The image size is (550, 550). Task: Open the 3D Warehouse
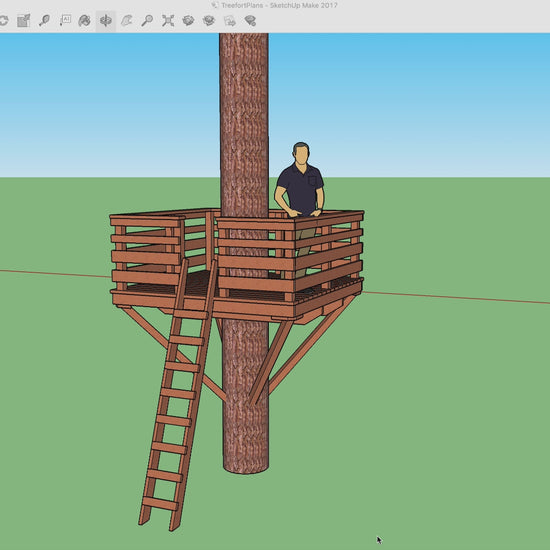pyautogui.click(x=188, y=21)
